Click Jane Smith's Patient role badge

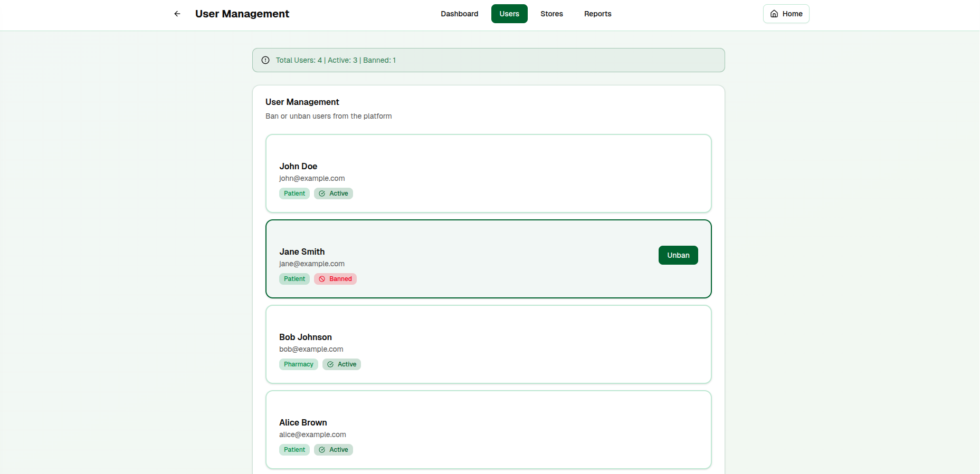pyautogui.click(x=294, y=279)
